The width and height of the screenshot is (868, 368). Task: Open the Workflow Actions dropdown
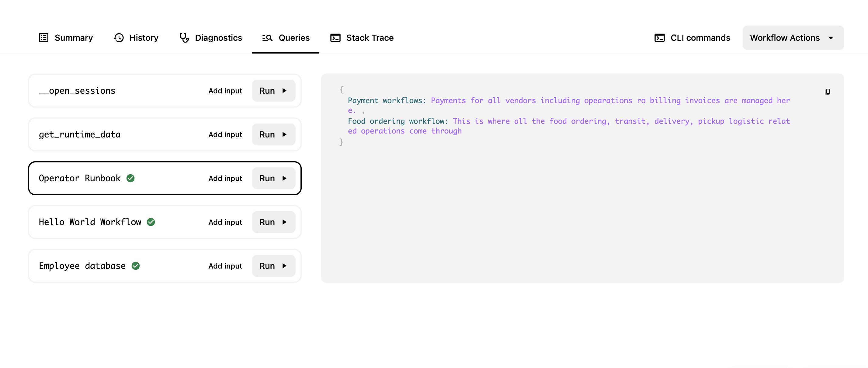(793, 38)
